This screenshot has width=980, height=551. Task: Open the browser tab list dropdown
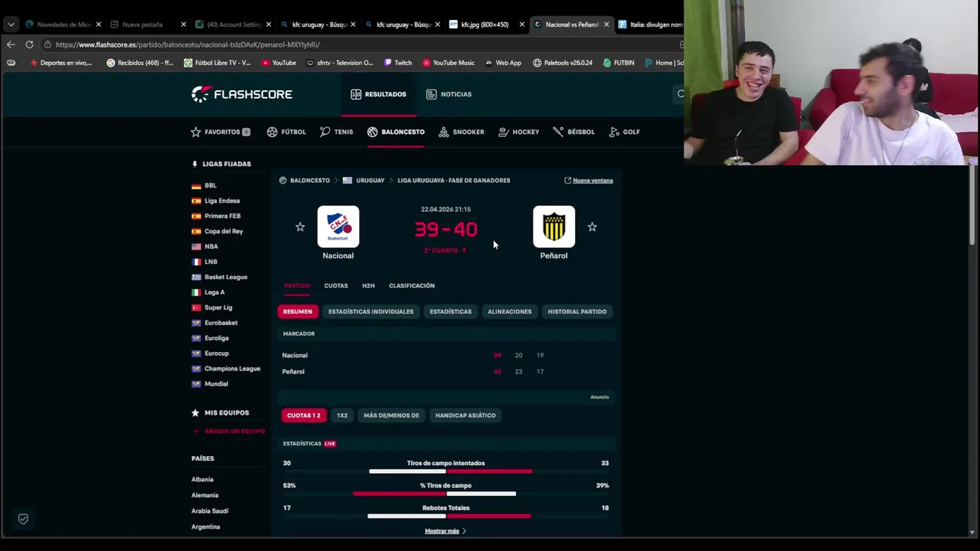coord(11,24)
